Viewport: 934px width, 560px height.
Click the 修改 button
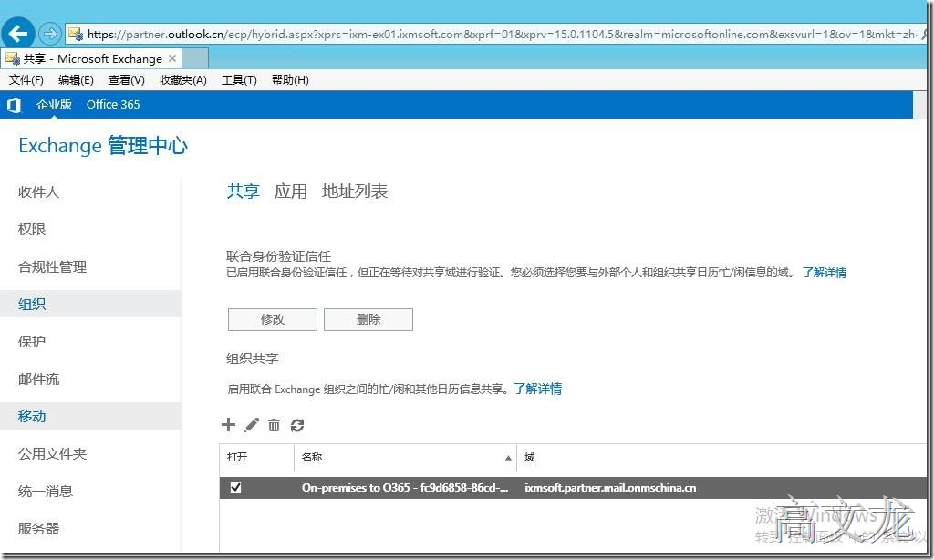(x=272, y=319)
